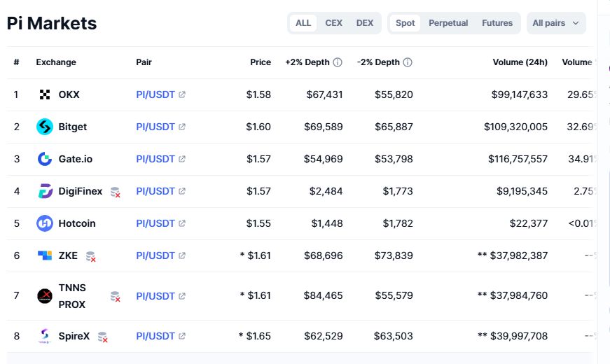Switch to the DEX filter tab
Viewport: 610px width, 364px height.
coord(365,23)
